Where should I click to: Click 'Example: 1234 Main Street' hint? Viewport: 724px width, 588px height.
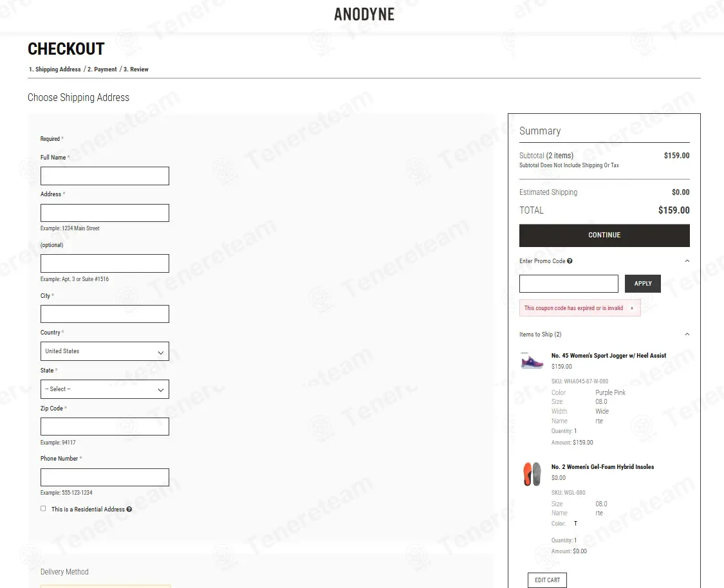coord(70,228)
